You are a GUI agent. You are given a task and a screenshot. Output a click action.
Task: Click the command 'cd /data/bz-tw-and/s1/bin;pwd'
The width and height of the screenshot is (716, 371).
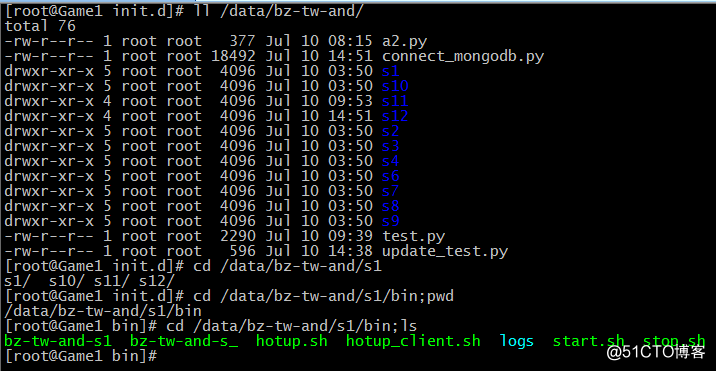(323, 297)
